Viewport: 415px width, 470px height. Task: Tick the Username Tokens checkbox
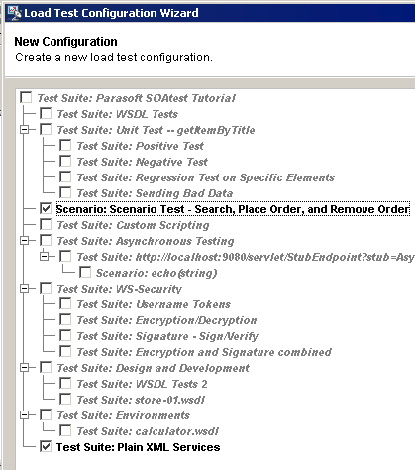(x=65, y=304)
